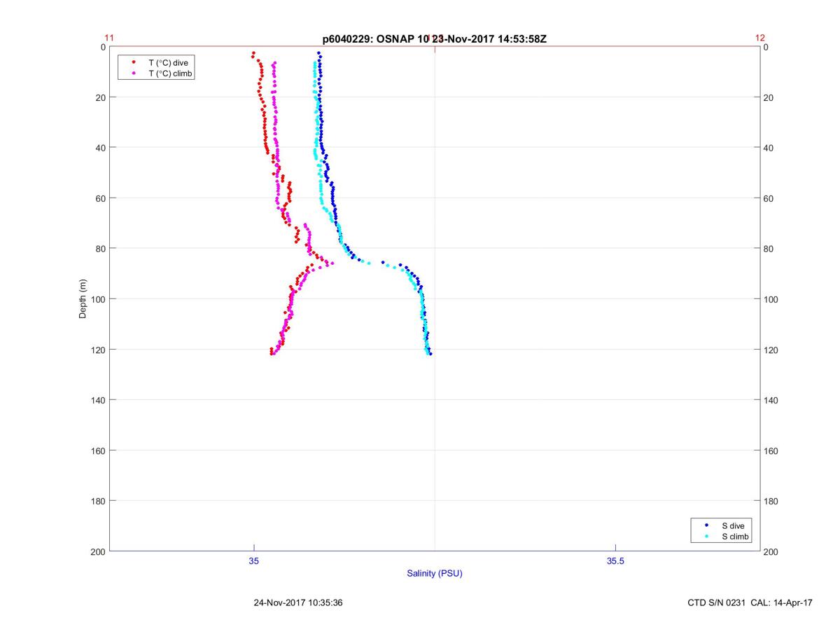
Task: Click left-axis depth tick '20'
Action: (x=101, y=97)
